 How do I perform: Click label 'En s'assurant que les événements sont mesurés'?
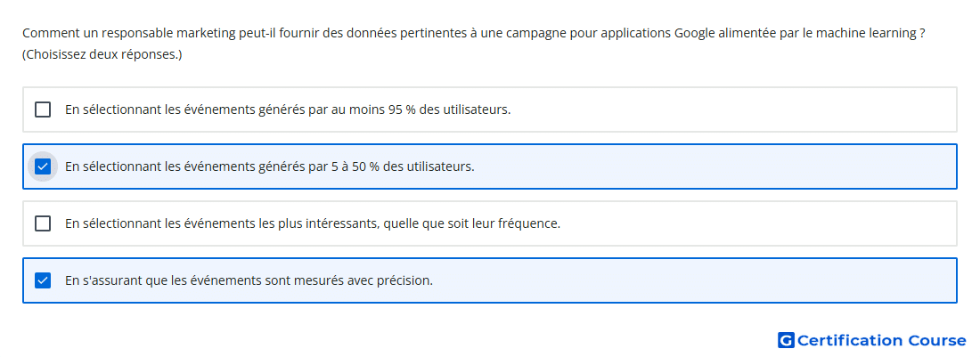point(204,280)
